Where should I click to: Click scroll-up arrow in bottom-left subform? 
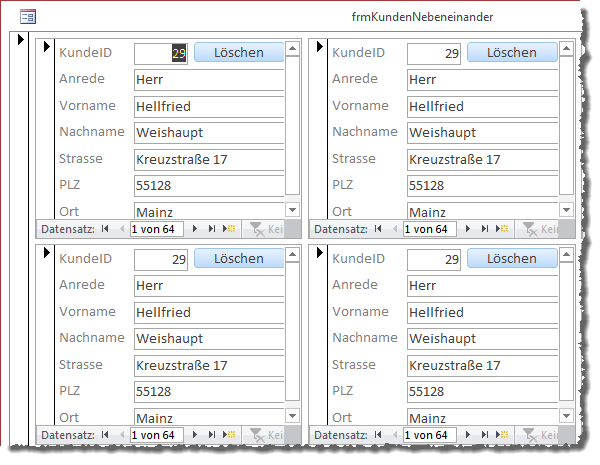(x=293, y=254)
